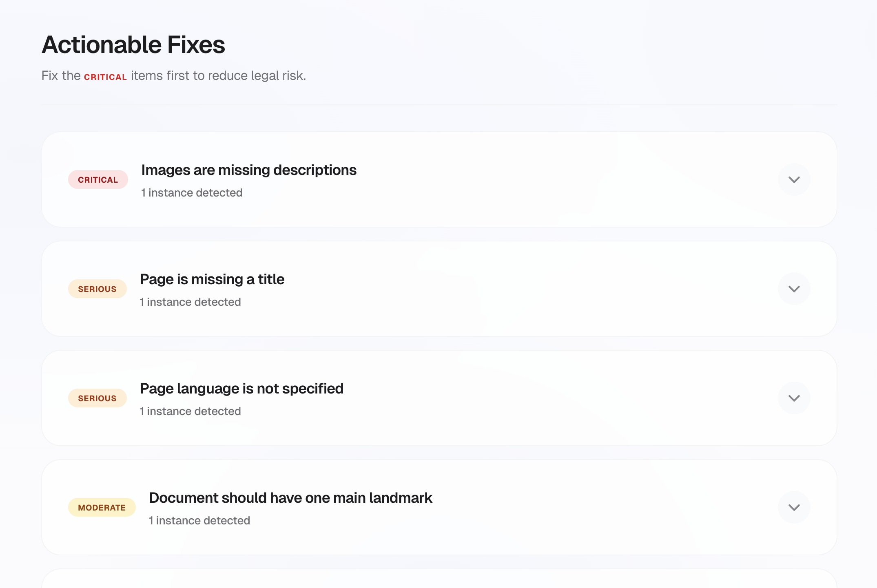Open the Page language not specified chevron
Image resolution: width=877 pixels, height=588 pixels.
click(794, 398)
